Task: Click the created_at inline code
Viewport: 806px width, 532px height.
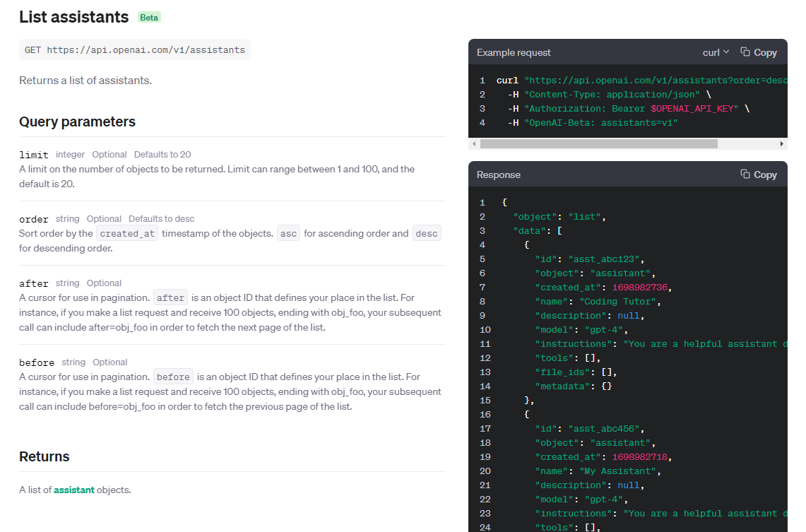Action: click(x=127, y=233)
